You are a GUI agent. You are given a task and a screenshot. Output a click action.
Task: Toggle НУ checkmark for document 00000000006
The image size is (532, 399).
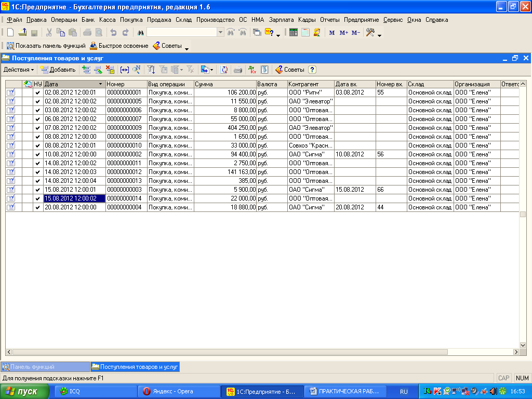(37, 110)
